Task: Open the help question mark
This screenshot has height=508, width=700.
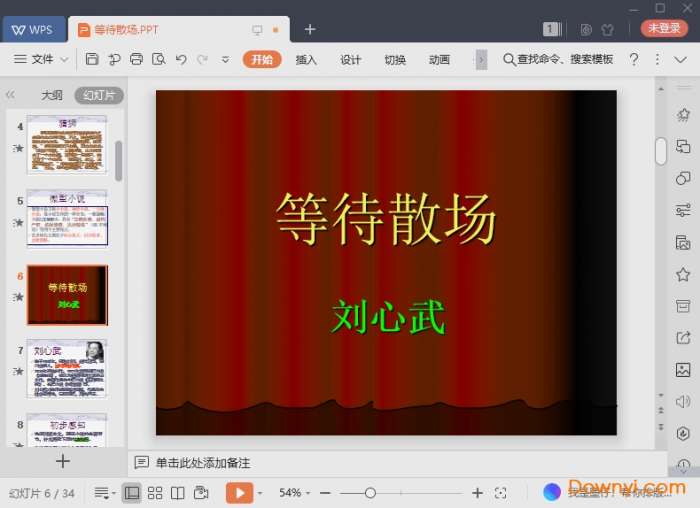Action: 633,59
